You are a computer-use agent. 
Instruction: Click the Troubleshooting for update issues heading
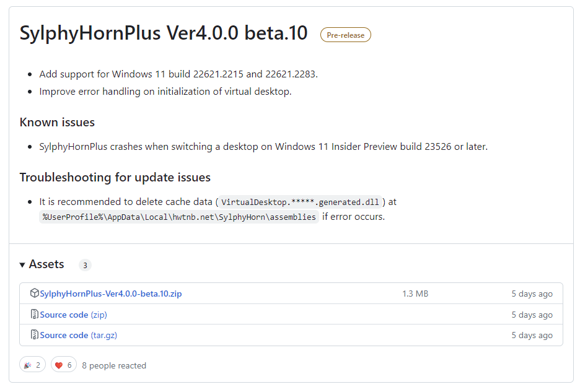[115, 177]
